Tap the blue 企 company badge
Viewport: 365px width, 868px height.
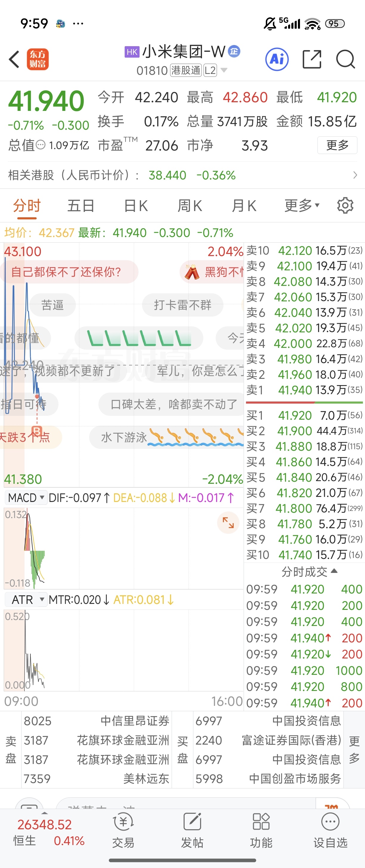pyautogui.click(x=234, y=51)
